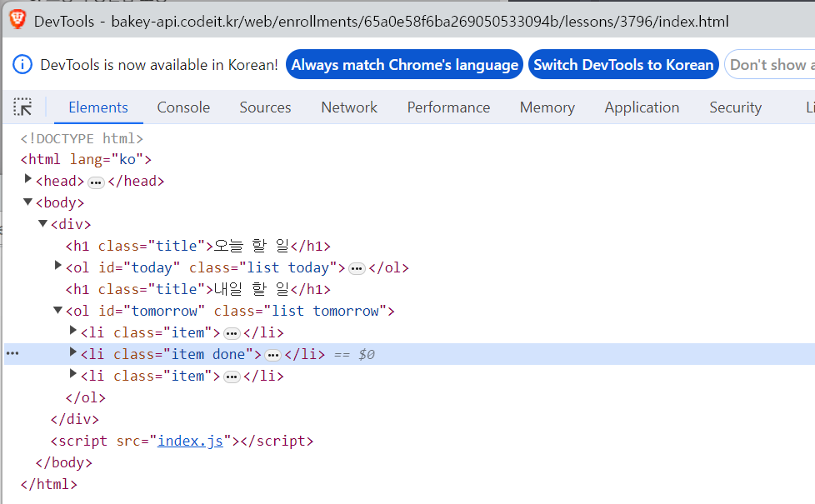
Task: Collapse the ol id="tomorrow" node
Action: pyautogui.click(x=58, y=310)
